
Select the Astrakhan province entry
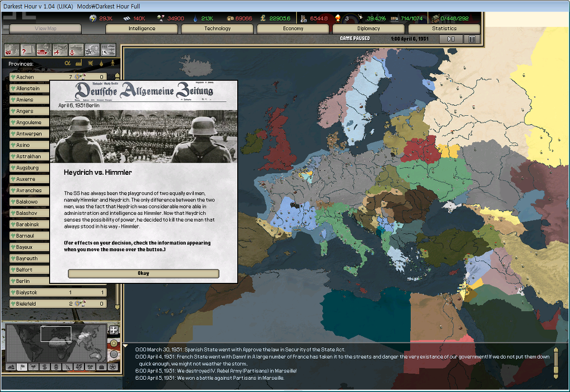(30, 156)
